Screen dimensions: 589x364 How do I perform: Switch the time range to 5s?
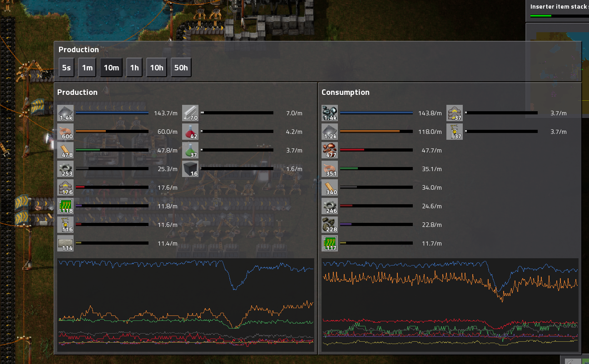click(66, 68)
